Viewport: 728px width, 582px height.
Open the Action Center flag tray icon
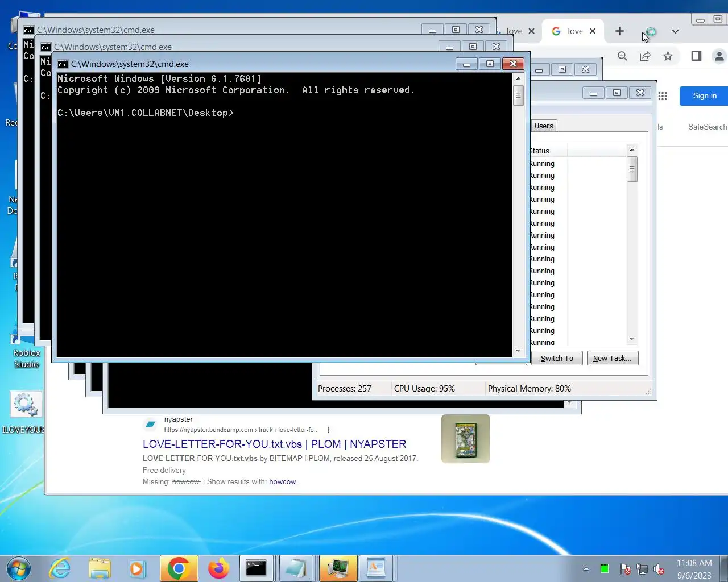coord(624,569)
